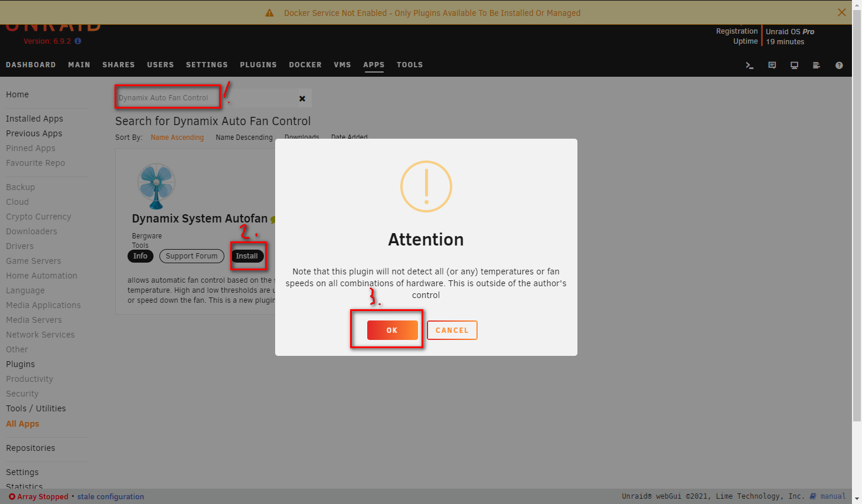This screenshot has height=504, width=862.
Task: Select the Plugins category in sidebar
Action: 20,364
